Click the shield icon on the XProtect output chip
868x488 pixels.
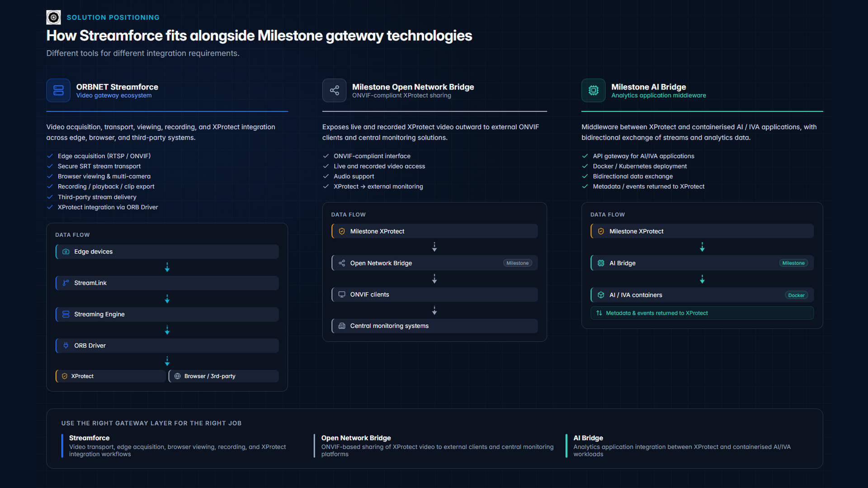[65, 376]
